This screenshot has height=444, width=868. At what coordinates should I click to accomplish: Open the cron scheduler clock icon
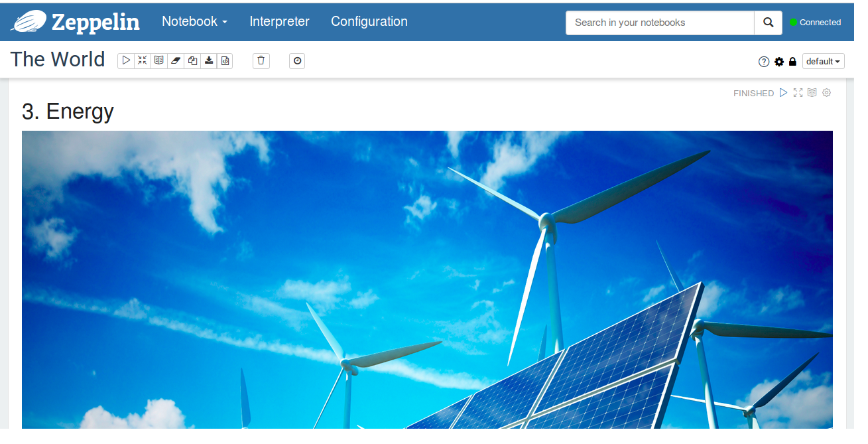[x=297, y=60]
